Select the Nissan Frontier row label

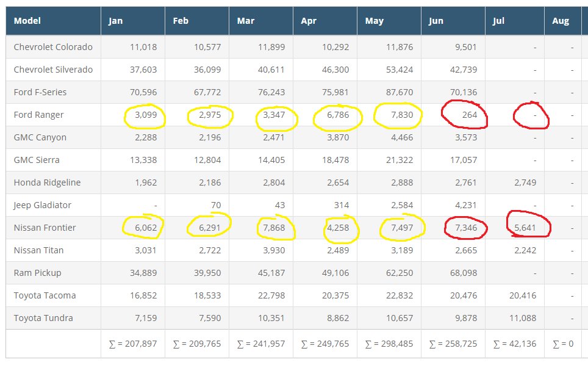[x=45, y=228]
